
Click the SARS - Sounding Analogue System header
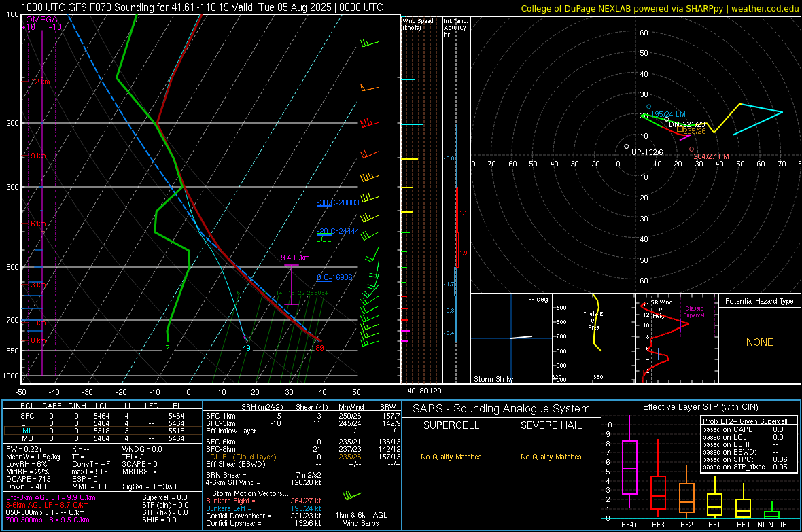point(501,409)
